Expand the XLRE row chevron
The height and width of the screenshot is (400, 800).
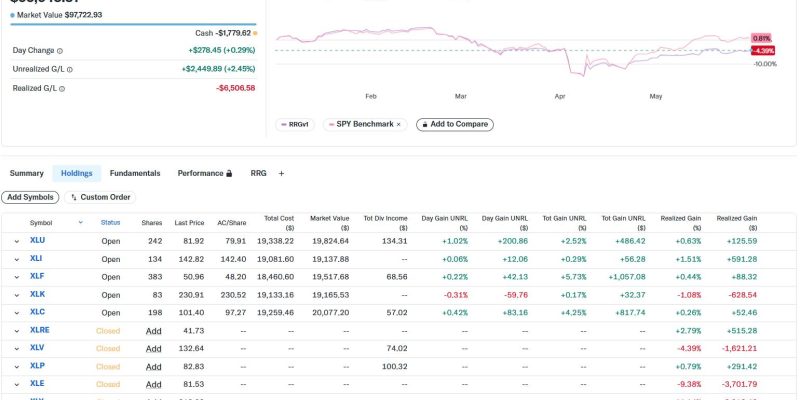(x=16, y=331)
